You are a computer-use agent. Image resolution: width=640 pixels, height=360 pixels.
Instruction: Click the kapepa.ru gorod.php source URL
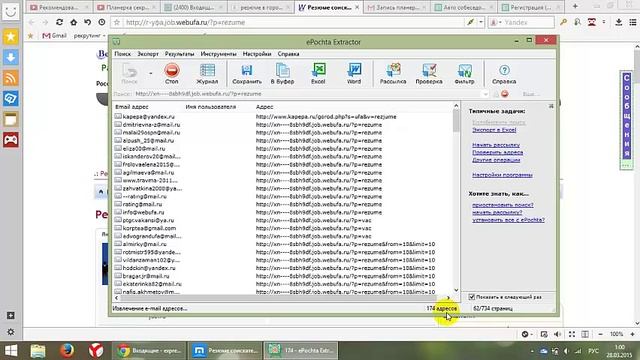(x=326, y=117)
